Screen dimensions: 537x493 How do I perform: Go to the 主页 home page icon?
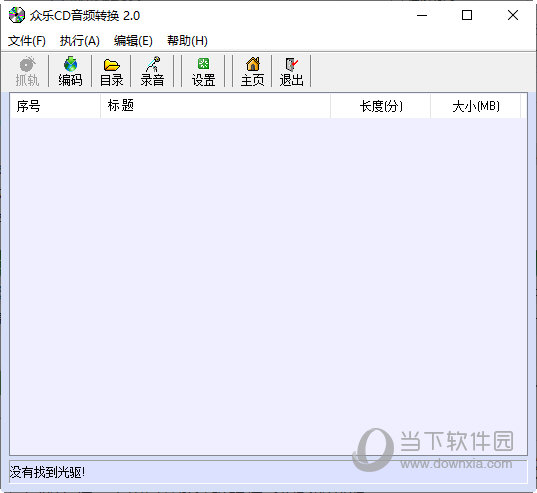tap(252, 71)
